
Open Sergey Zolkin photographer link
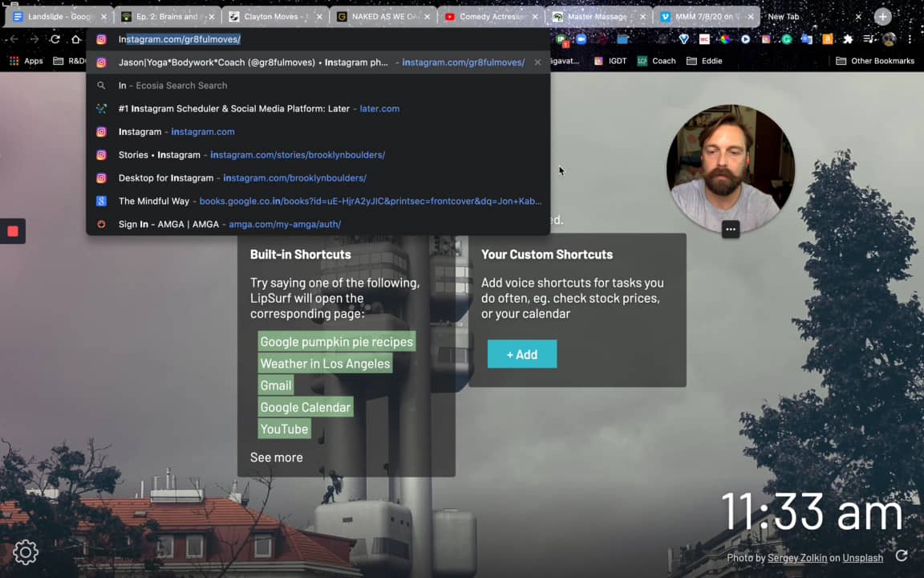click(796, 558)
